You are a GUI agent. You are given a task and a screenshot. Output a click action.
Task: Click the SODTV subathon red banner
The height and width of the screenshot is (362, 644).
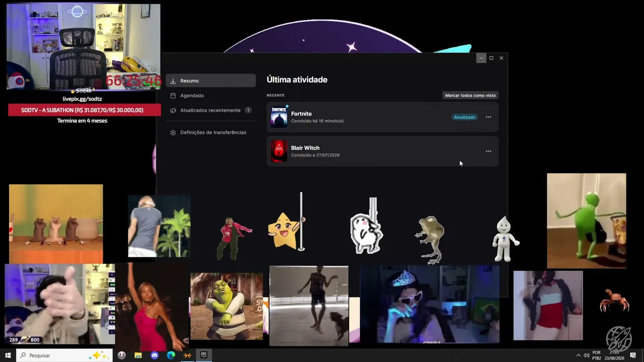pyautogui.click(x=84, y=110)
